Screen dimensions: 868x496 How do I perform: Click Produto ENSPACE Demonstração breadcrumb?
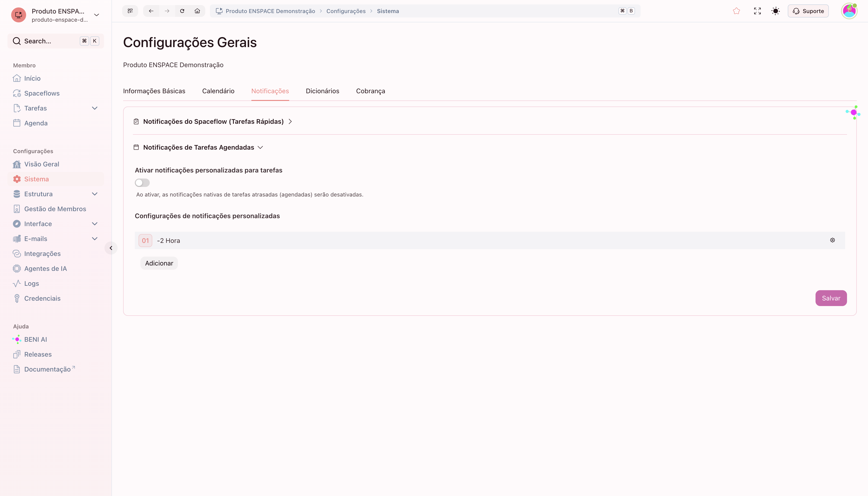tap(270, 11)
